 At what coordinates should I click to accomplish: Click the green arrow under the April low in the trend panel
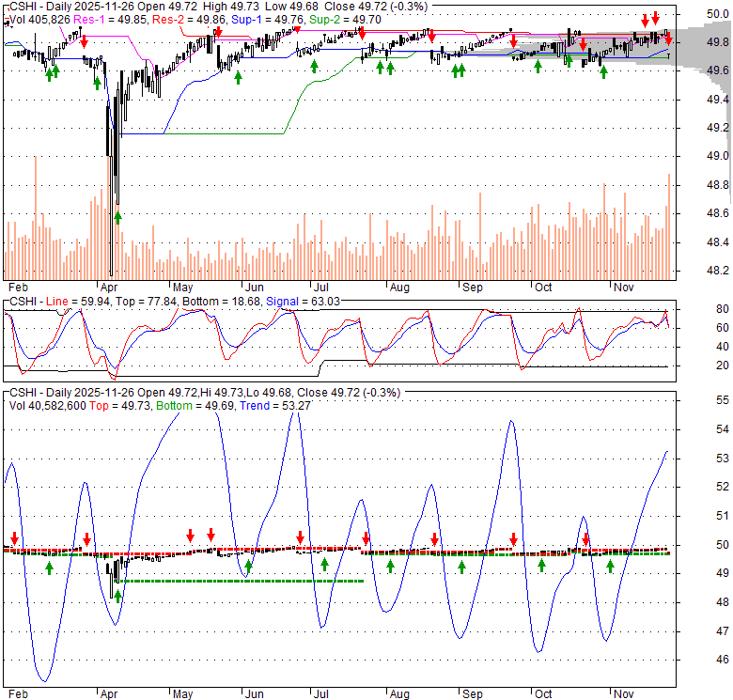point(117,597)
